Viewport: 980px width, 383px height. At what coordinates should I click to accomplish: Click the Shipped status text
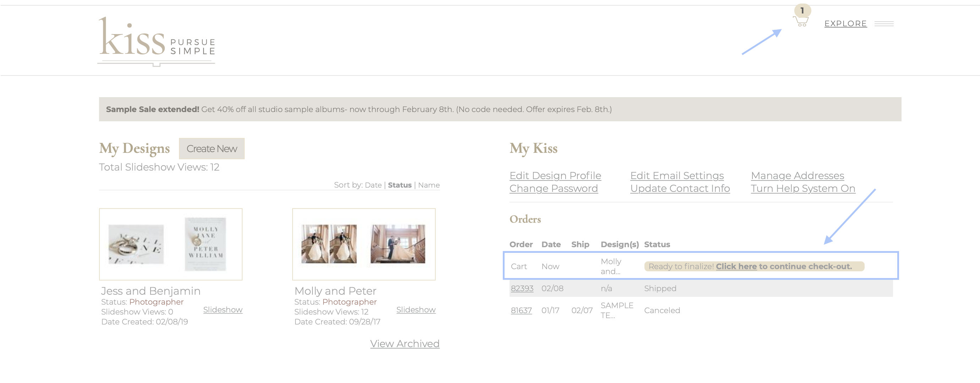[x=660, y=288]
